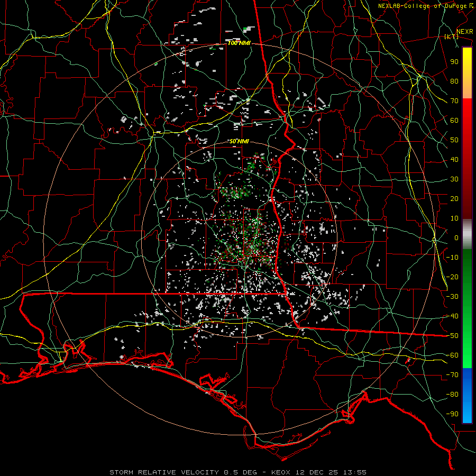Click the "NEXLAB-College of DuPage" header text
Image resolution: width=476 pixels, height=476 pixels.
pyautogui.click(x=423, y=6)
